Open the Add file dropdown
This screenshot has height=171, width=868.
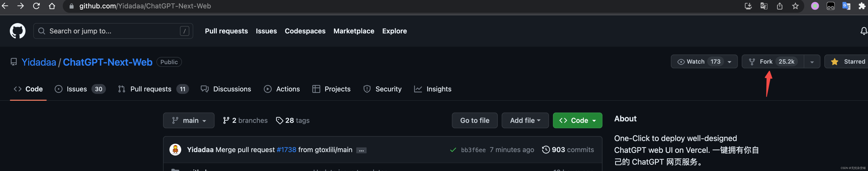[525, 120]
